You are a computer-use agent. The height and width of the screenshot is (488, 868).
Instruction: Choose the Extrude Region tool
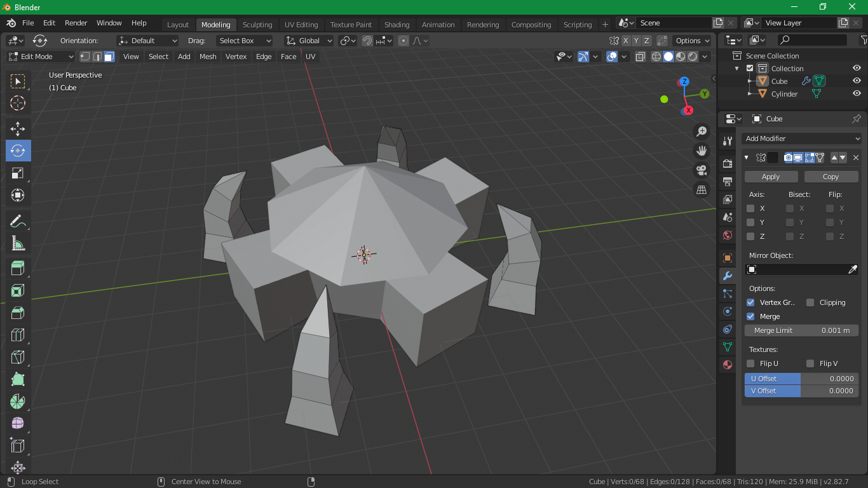coord(18,268)
